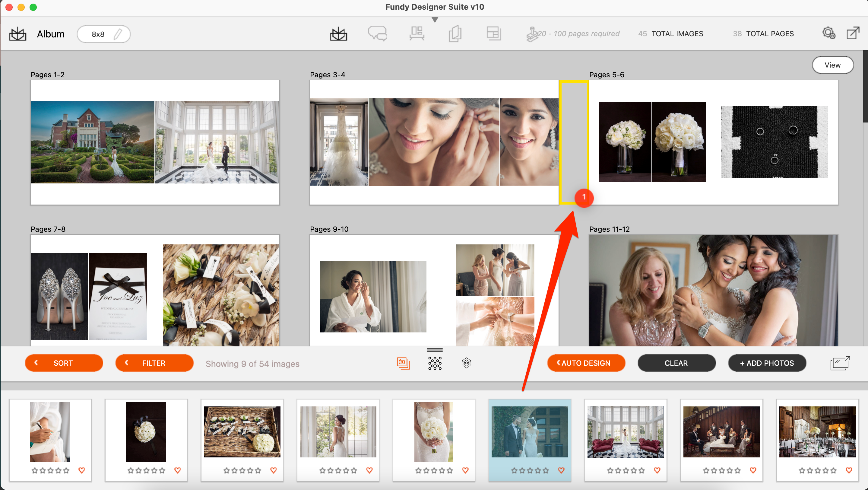The width and height of the screenshot is (868, 490).
Task: Select the Pages 11-12 spread
Action: click(713, 290)
